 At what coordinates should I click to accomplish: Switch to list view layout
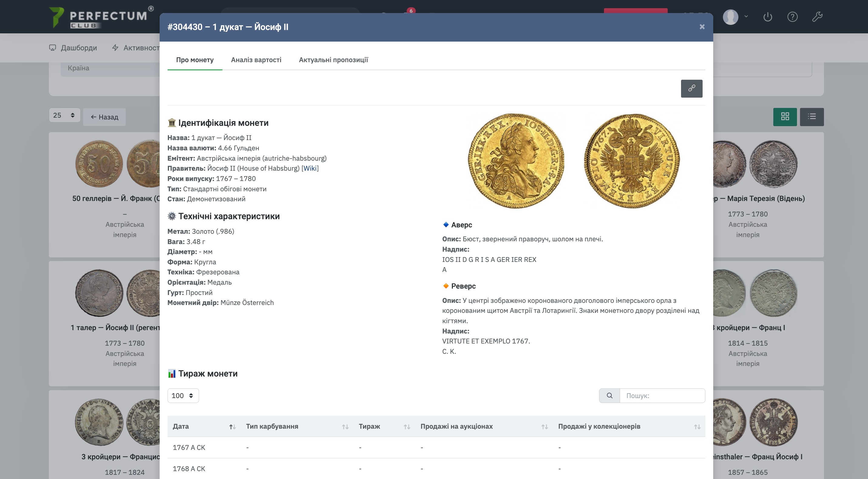(812, 116)
